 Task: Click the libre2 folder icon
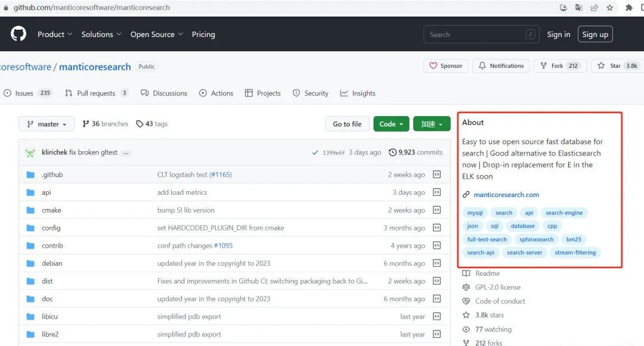coord(30,334)
